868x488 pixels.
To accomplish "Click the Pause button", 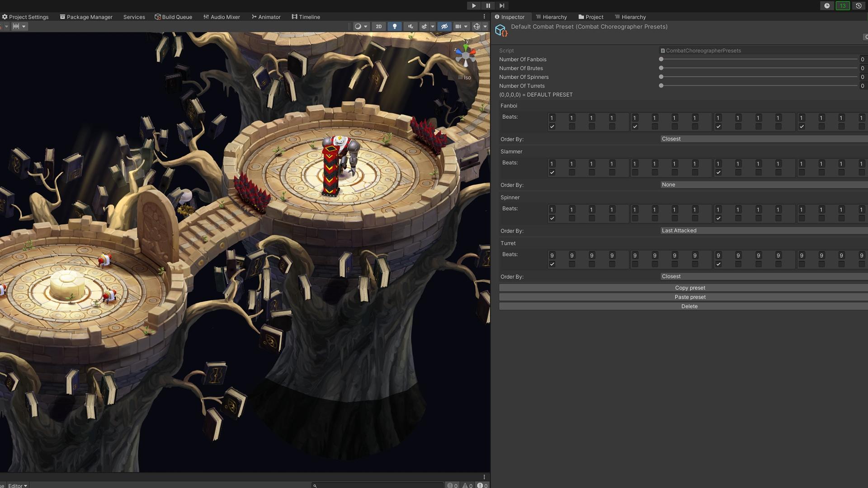I will 488,6.
